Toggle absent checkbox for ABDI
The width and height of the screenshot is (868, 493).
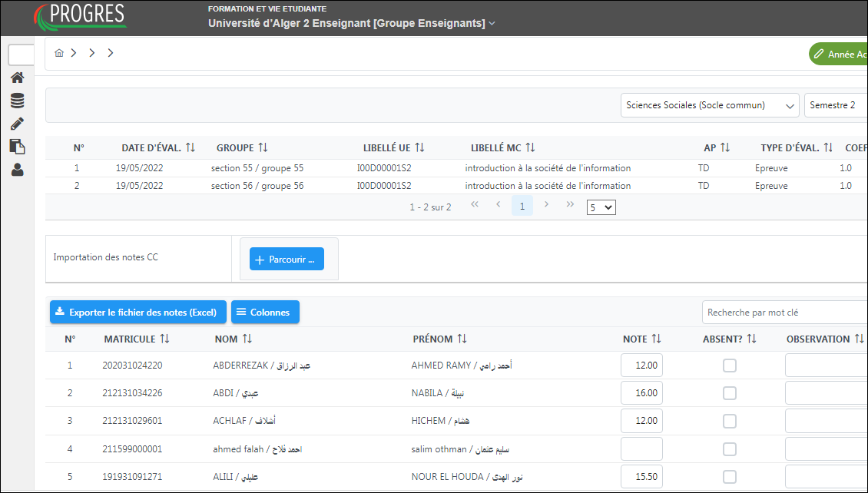[x=729, y=393]
